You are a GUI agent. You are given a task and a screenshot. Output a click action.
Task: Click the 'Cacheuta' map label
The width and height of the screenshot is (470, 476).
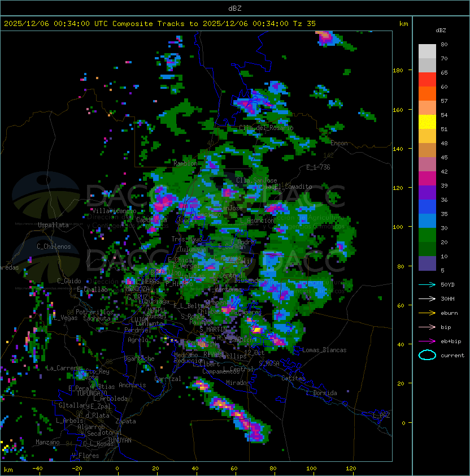(97, 318)
